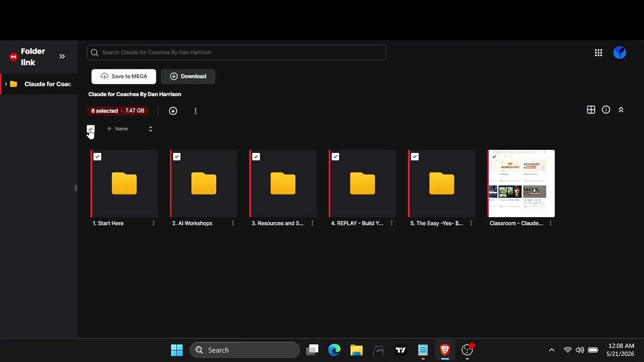Collapse header with double up chevron
The height and width of the screenshot is (362, 644).
coord(621,110)
